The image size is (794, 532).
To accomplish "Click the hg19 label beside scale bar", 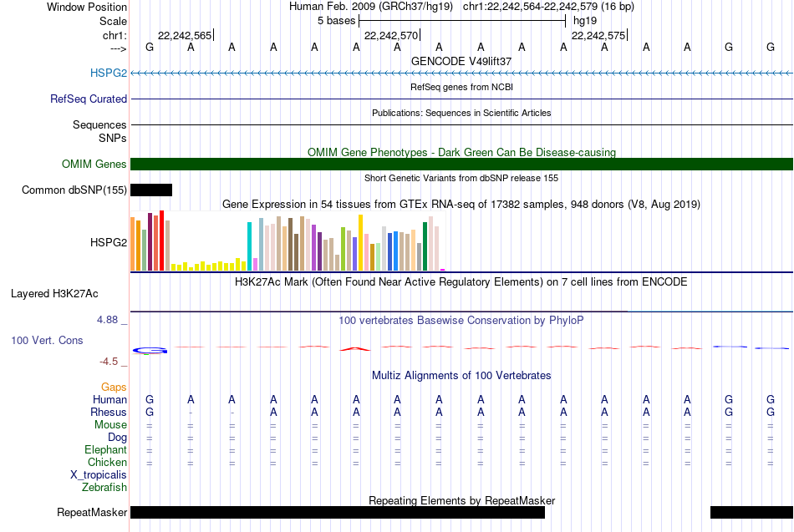I will (585, 21).
